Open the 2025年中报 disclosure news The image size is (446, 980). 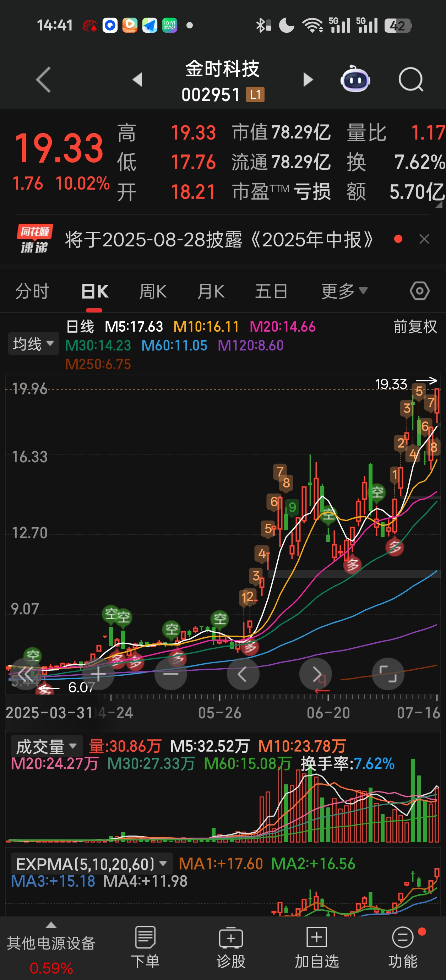(x=219, y=239)
